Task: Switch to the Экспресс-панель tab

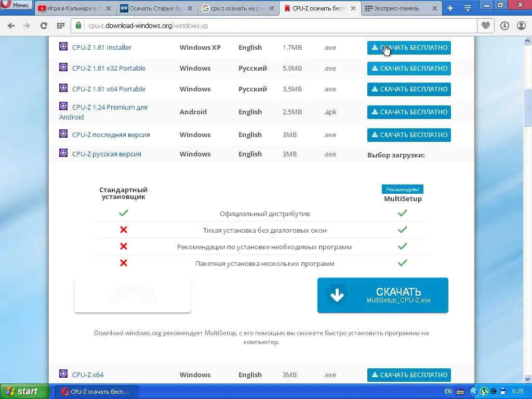Action: tap(397, 8)
